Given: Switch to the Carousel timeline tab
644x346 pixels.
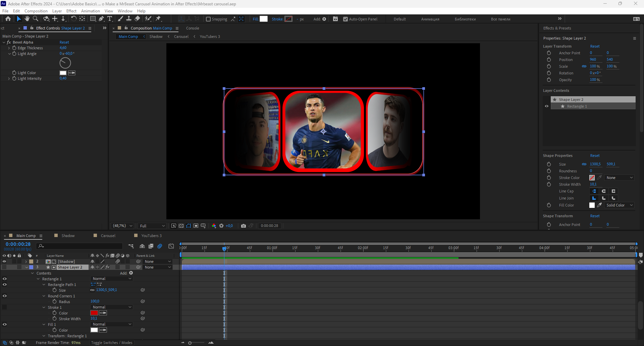Looking at the screenshot, I should (108, 236).
